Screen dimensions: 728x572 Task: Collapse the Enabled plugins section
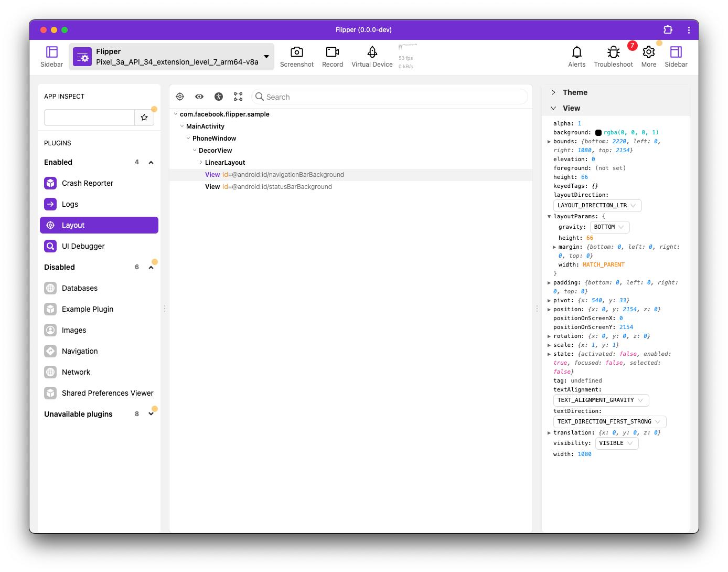(x=151, y=163)
